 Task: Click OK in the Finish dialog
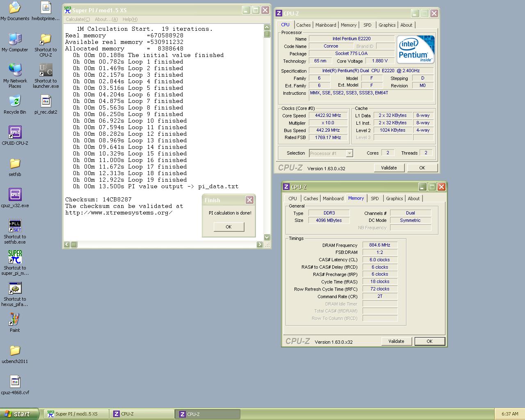tap(228, 227)
